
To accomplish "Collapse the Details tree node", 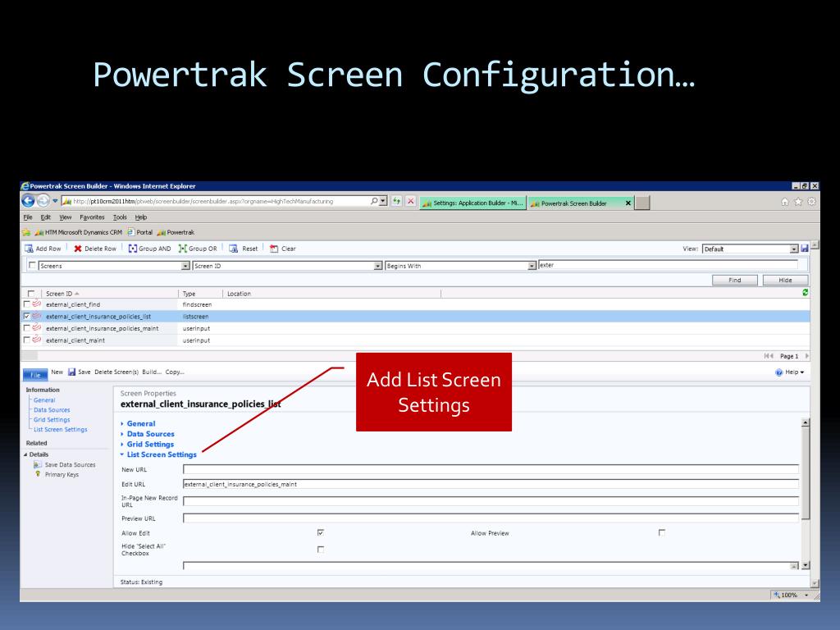I will (x=25, y=454).
